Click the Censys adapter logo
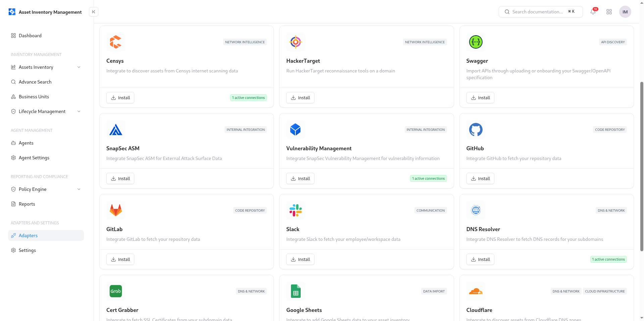The height and width of the screenshot is (321, 644). coord(115,42)
